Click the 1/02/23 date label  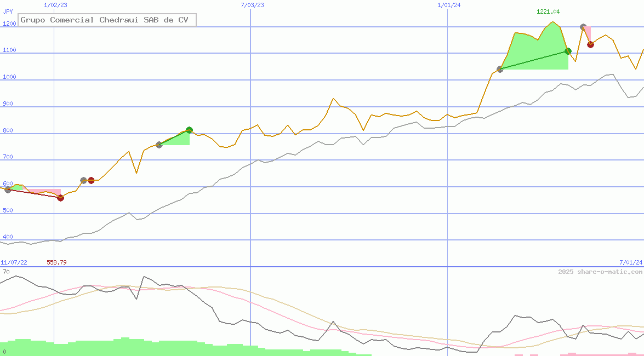[55, 5]
